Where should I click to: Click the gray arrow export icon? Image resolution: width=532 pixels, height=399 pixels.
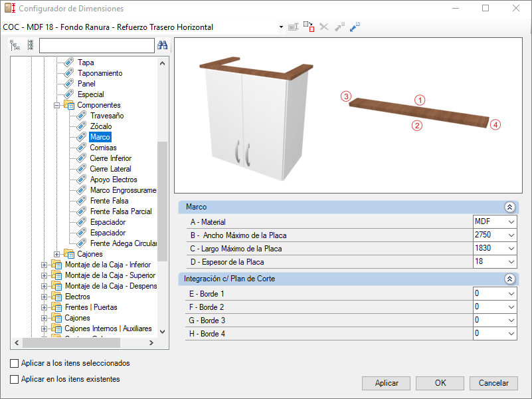click(339, 27)
